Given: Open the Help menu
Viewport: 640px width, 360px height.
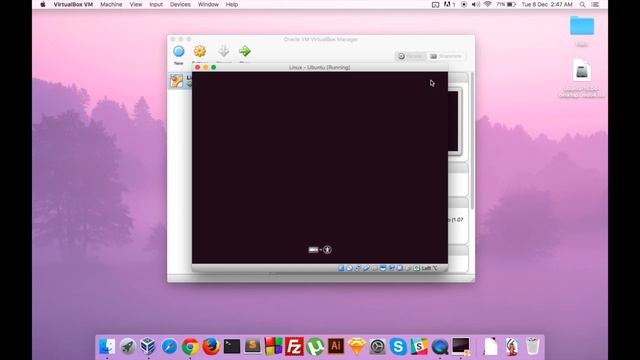Looking at the screenshot, I should (232, 4).
